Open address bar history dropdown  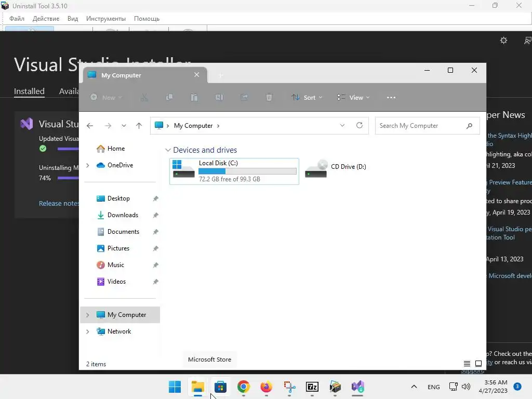(342, 126)
